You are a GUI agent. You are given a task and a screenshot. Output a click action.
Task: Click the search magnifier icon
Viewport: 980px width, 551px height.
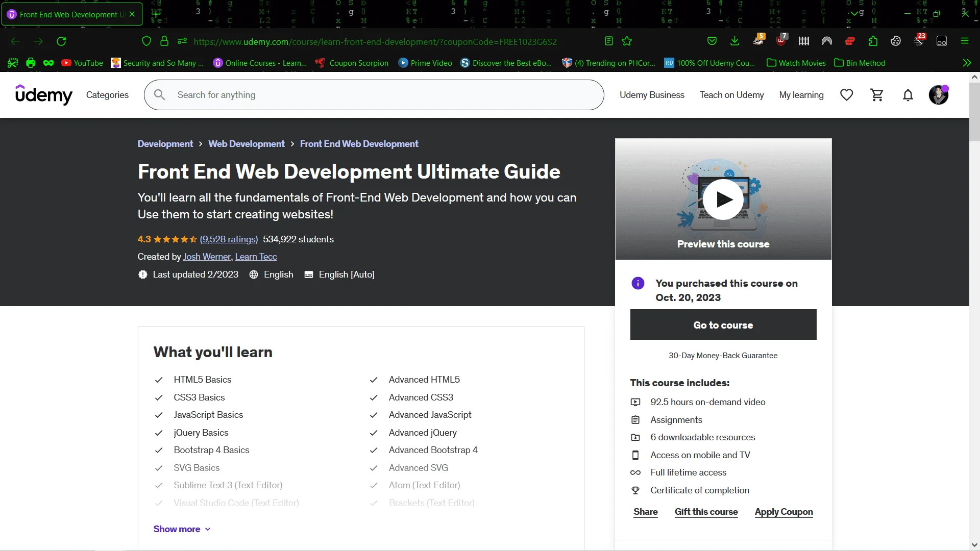(x=160, y=95)
